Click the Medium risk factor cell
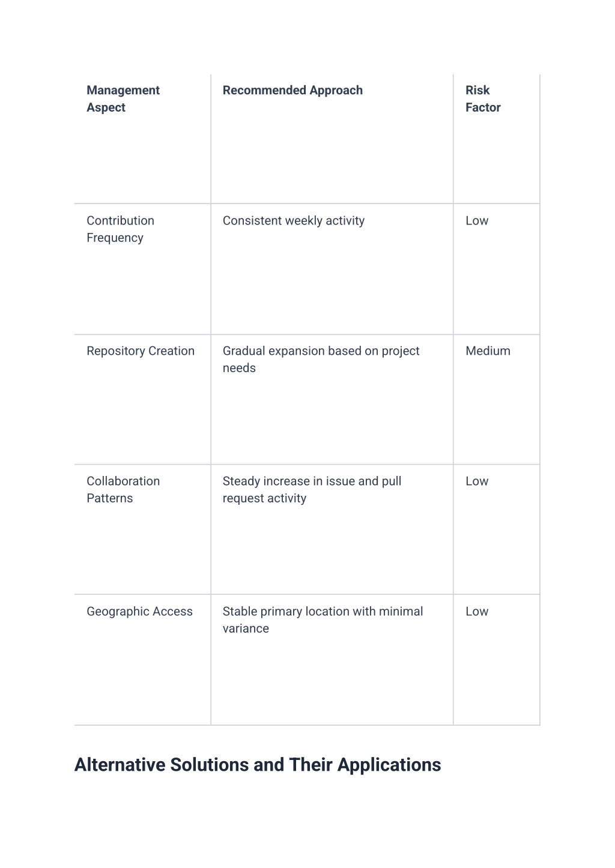The image size is (615, 868). 488,351
